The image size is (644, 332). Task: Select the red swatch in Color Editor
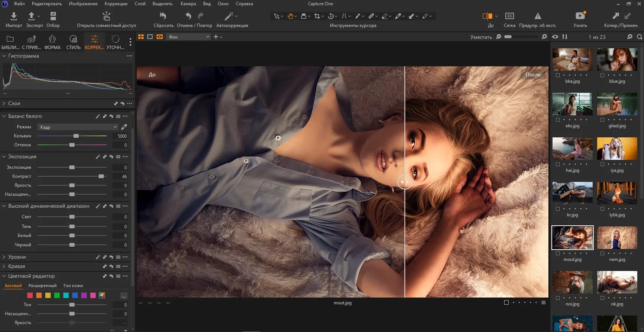click(x=30, y=295)
